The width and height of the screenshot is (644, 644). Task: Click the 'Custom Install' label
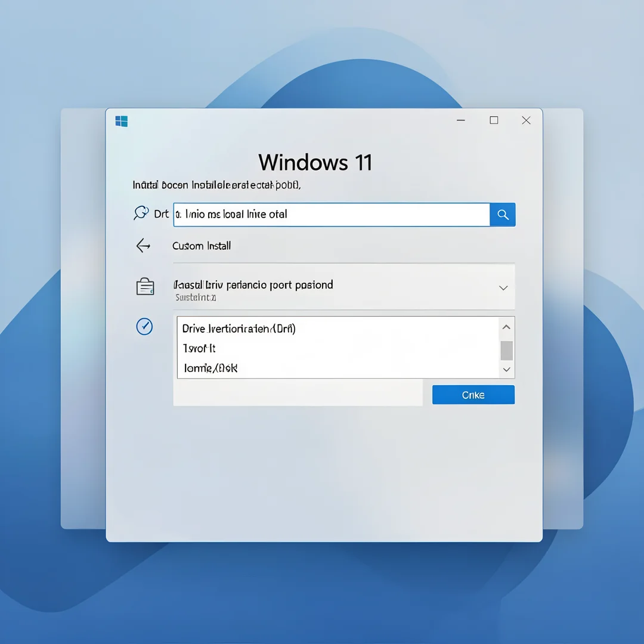click(202, 246)
